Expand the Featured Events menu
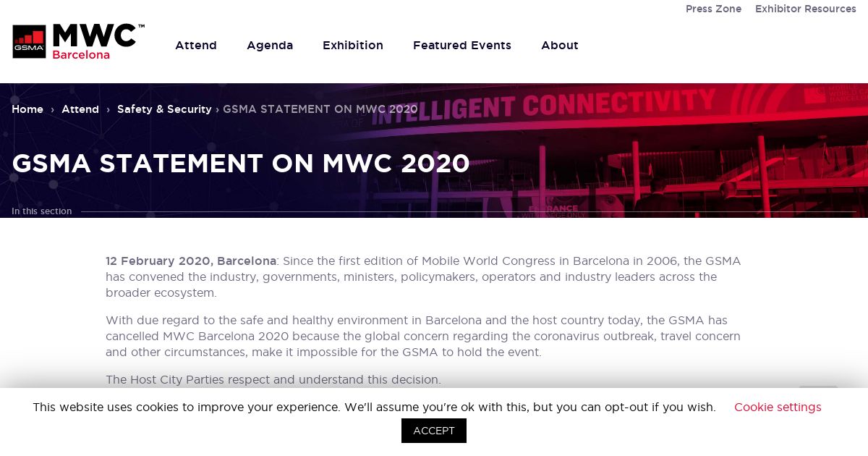This screenshot has width=868, height=456. [462, 46]
